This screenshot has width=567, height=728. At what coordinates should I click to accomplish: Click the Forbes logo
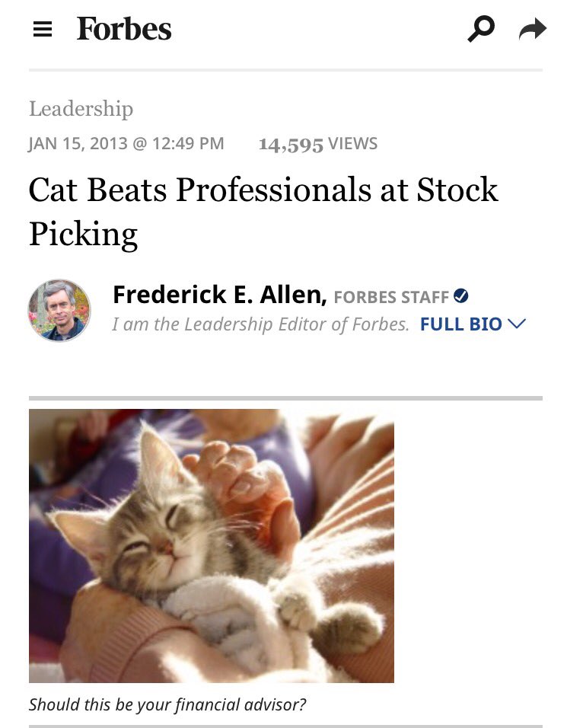click(124, 29)
